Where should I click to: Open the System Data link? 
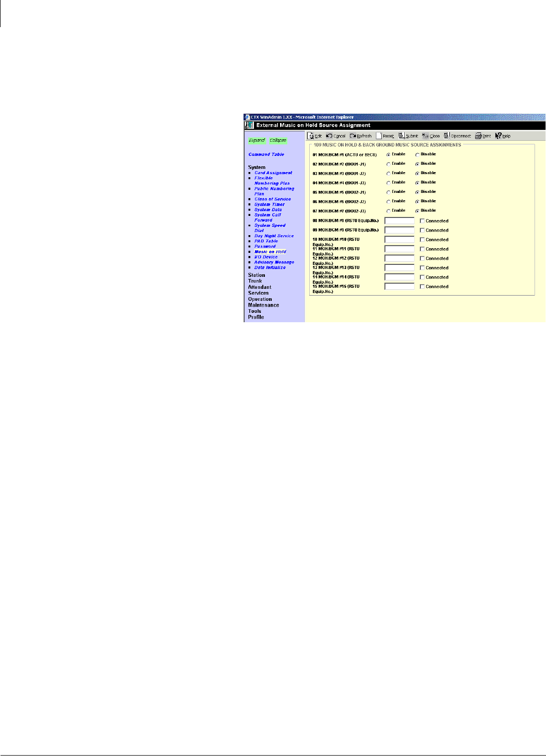268,210
